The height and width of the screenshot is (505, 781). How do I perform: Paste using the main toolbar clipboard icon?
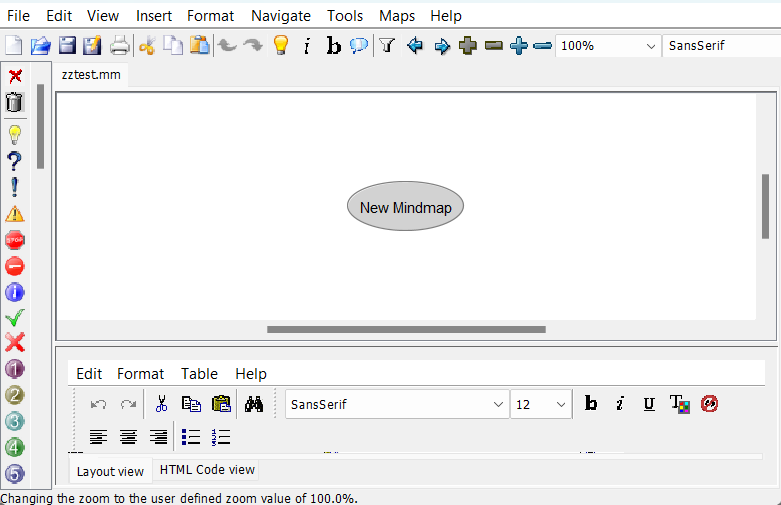coord(200,46)
